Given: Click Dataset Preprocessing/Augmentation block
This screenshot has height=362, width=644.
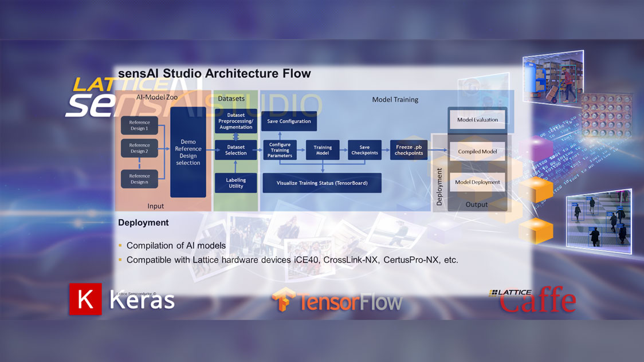Looking at the screenshot, I should [x=235, y=121].
